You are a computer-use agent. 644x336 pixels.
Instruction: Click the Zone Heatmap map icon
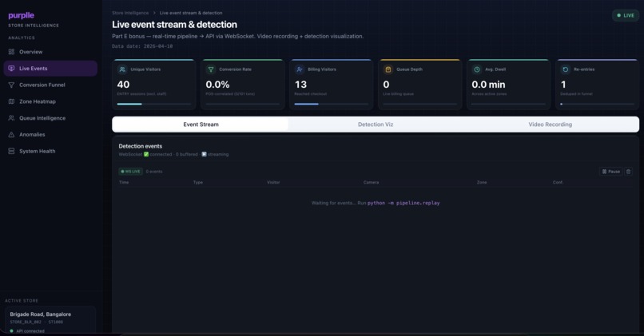11,101
